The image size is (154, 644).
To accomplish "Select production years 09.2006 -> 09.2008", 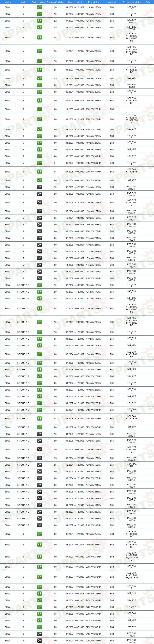I will [x=75, y=376].
